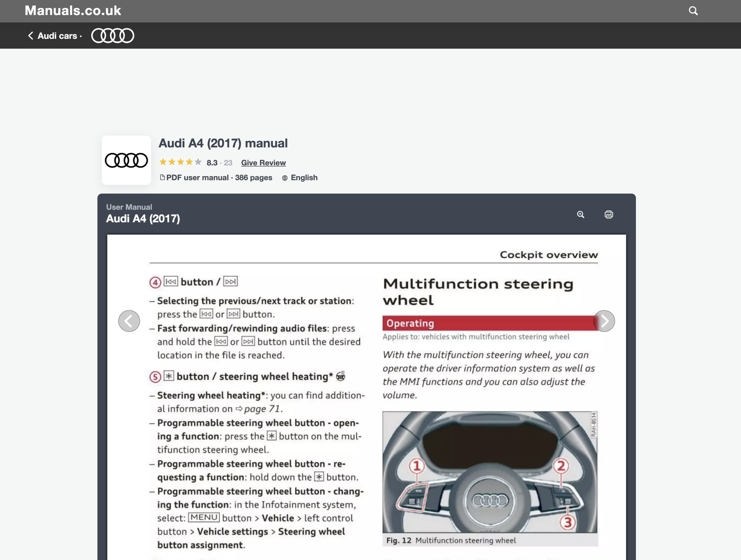Click the zoom magnifier icon in viewer
The height and width of the screenshot is (560, 741).
click(580, 214)
